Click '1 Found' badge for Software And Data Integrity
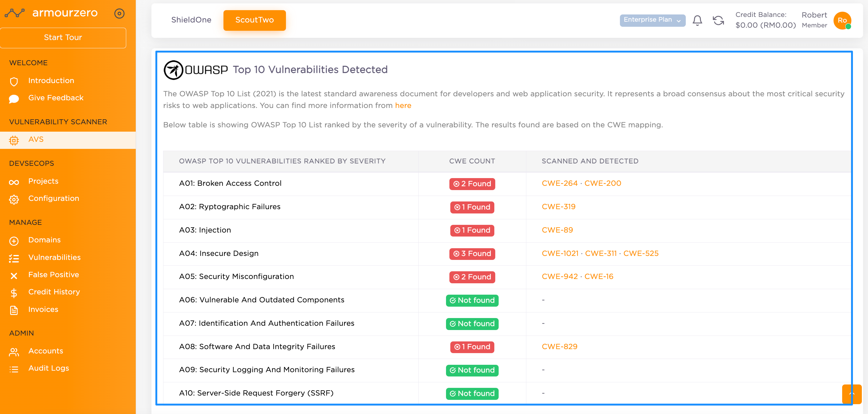The image size is (868, 414). pyautogui.click(x=472, y=347)
